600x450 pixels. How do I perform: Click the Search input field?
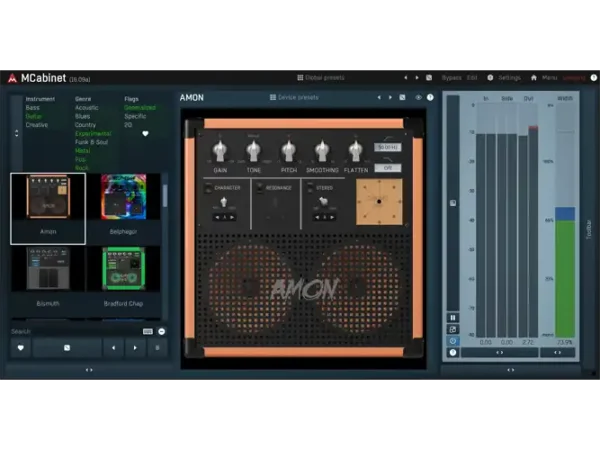[x=76, y=331]
